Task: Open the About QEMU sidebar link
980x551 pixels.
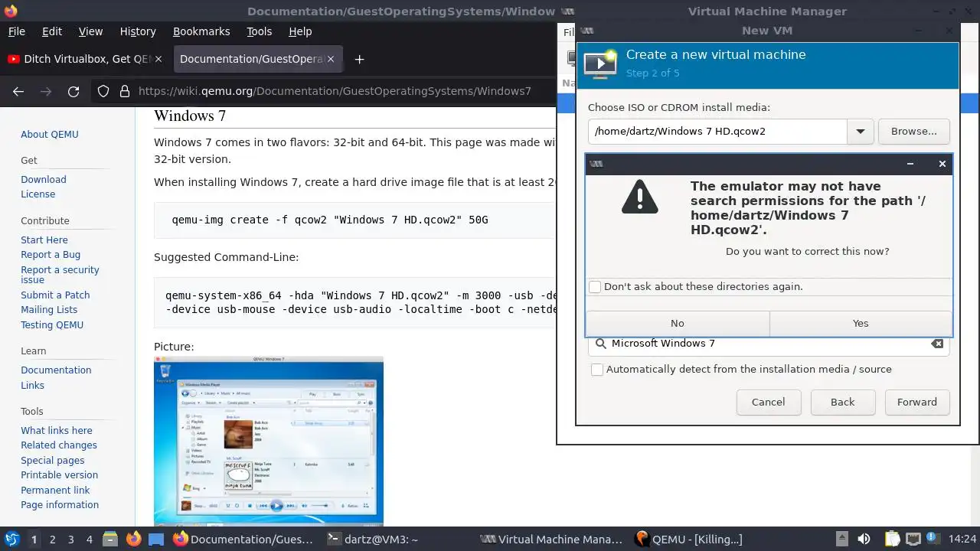Action: coord(50,135)
